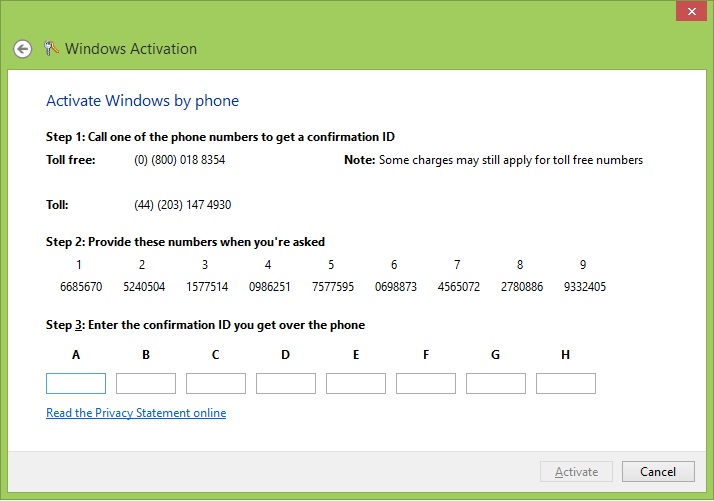
Task: Select installation ID group 1577514
Action: [x=207, y=287]
